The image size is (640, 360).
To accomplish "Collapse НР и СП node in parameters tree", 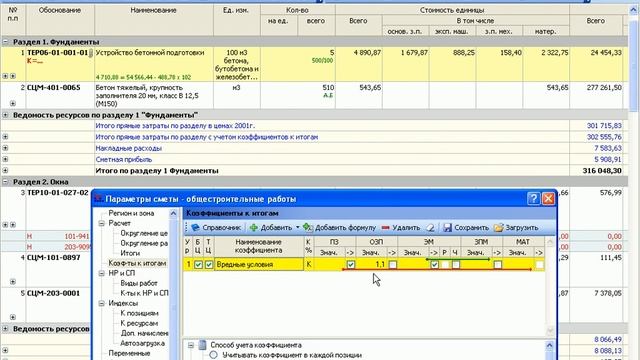I will [x=102, y=273].
